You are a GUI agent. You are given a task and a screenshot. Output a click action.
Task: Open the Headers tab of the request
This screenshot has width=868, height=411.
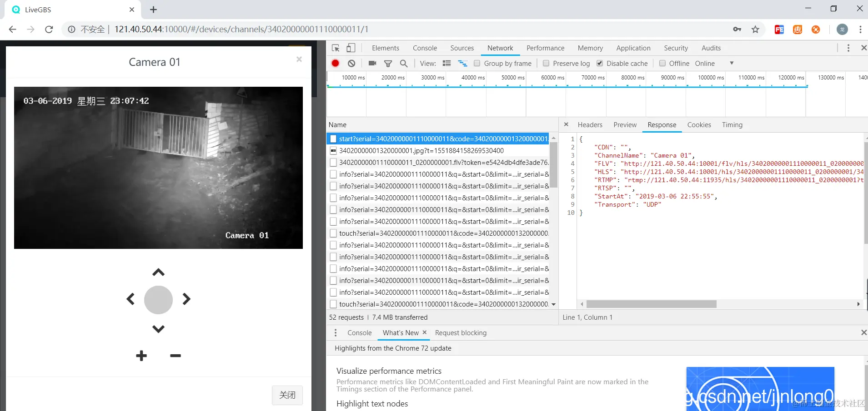coord(590,125)
